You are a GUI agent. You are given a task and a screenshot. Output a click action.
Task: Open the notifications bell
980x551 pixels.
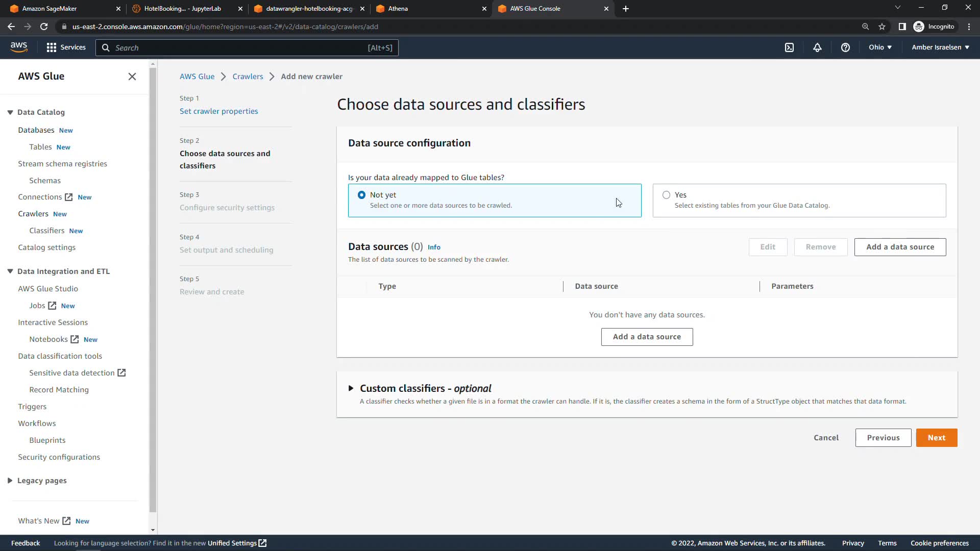click(x=817, y=47)
